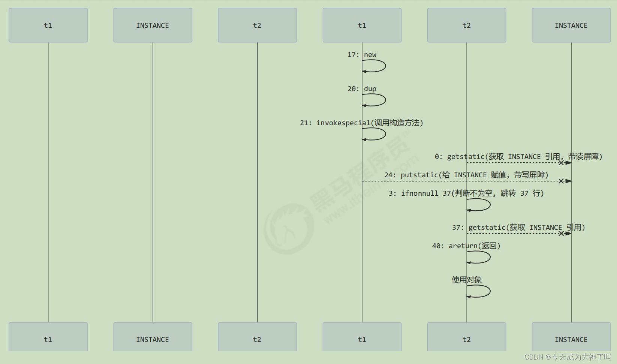This screenshot has width=617, height=364.
Task: Click the '17: new' message label
Action: (x=362, y=55)
